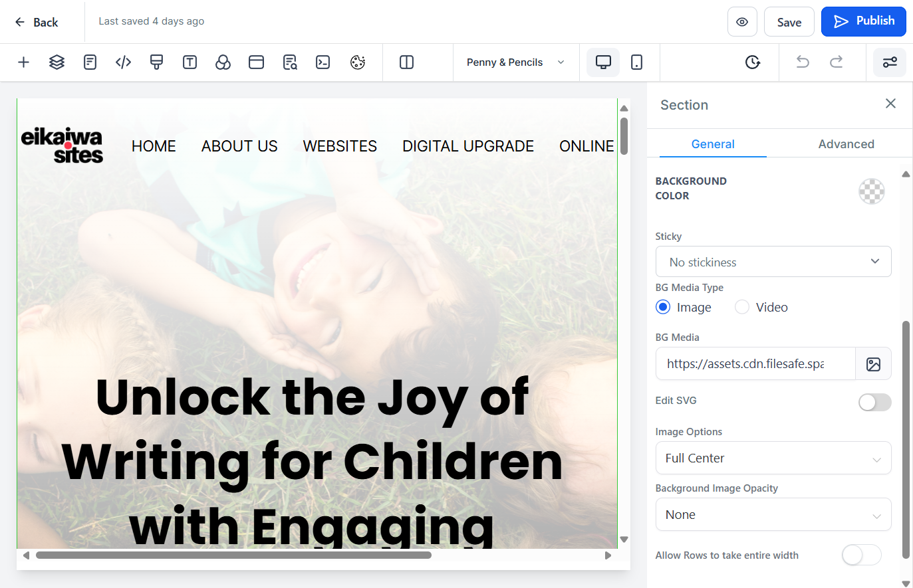Preview page with eye icon
913x588 pixels.
click(x=742, y=22)
